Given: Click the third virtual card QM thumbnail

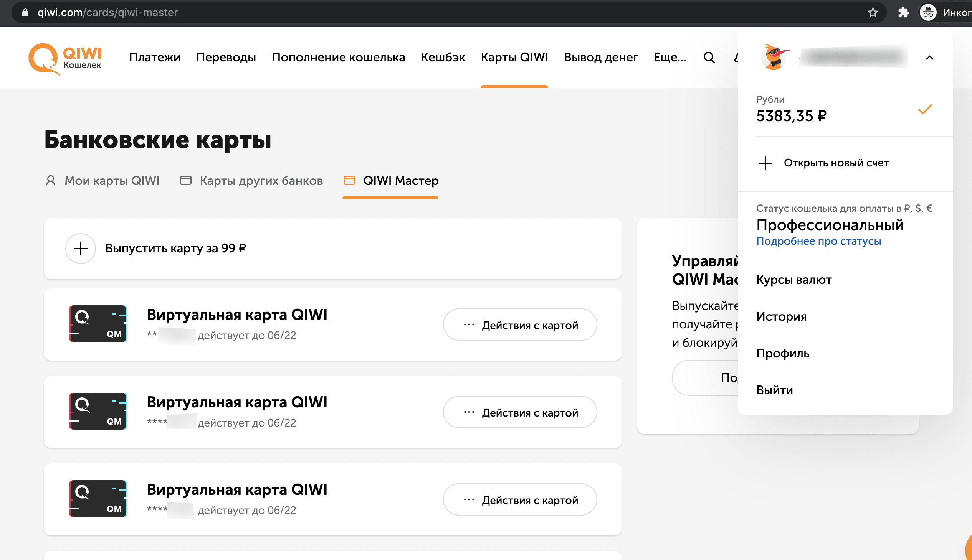Looking at the screenshot, I should (x=98, y=499).
